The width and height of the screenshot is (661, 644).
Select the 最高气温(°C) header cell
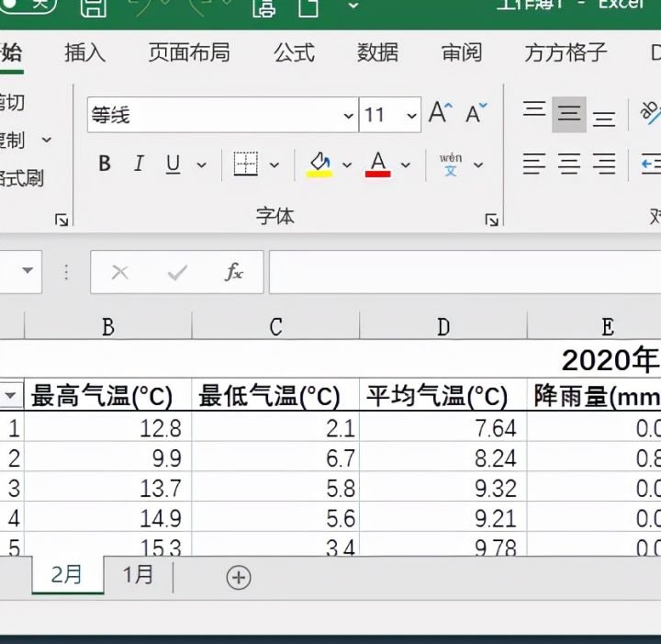108,395
